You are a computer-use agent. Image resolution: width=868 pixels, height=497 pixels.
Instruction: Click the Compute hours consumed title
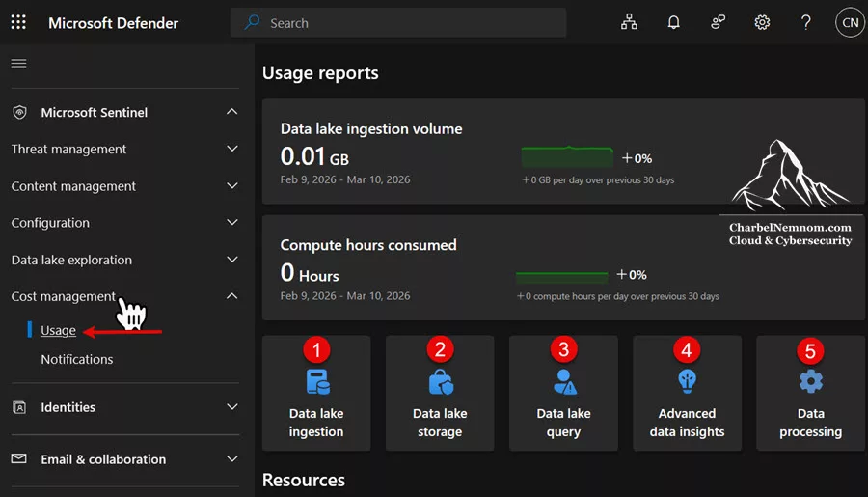(368, 245)
